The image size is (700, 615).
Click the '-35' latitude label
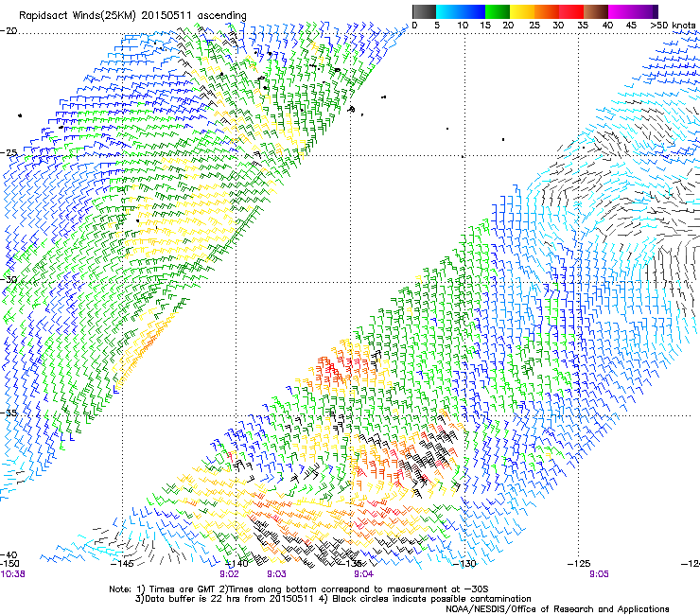(x=9, y=413)
